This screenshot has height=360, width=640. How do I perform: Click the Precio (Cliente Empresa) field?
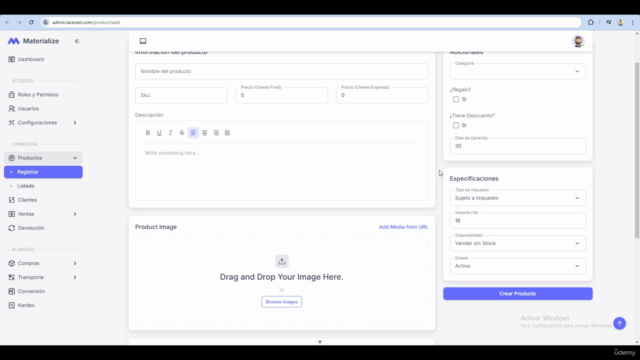click(x=382, y=95)
